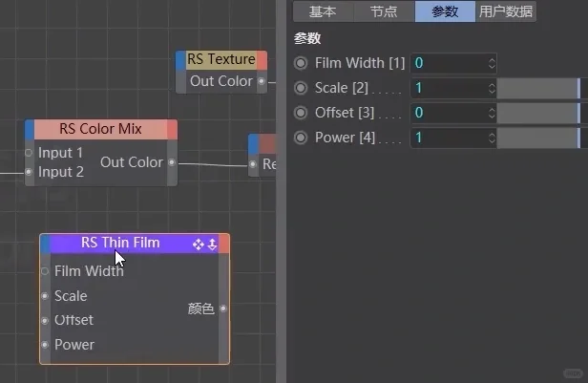Click the Film Width [1] stepper arrows
Viewport: 588px width, 383px height.
tap(492, 63)
